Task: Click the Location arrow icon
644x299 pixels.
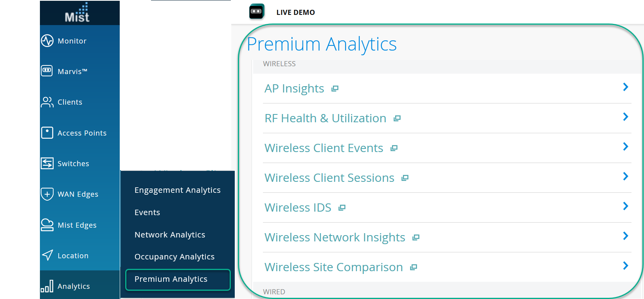Action: point(47,255)
